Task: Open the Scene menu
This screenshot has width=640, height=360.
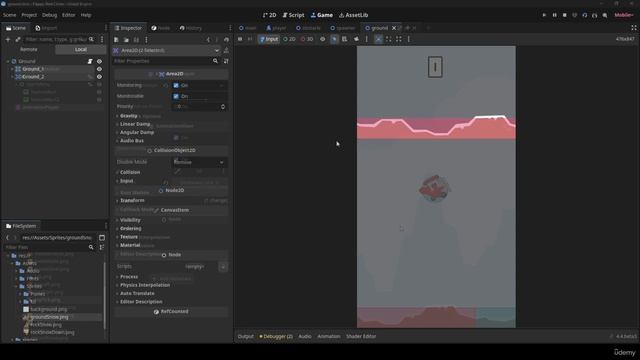Action: point(9,15)
